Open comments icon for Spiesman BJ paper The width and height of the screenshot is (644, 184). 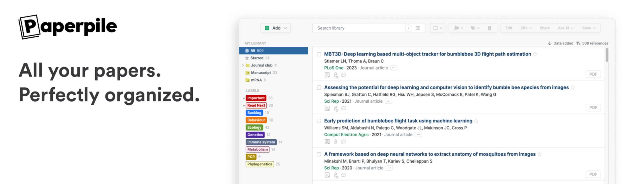click(x=344, y=108)
